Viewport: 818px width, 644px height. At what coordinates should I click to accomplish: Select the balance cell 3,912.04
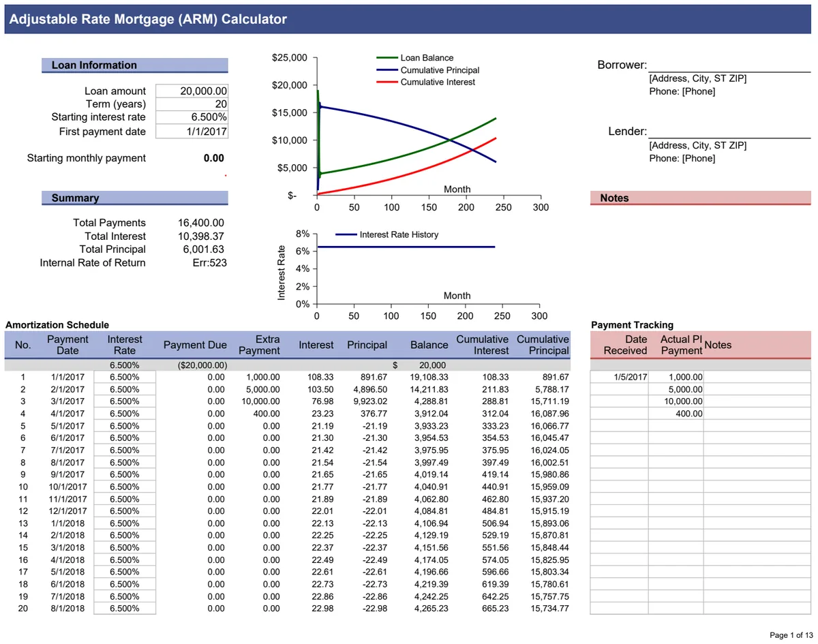[431, 414]
